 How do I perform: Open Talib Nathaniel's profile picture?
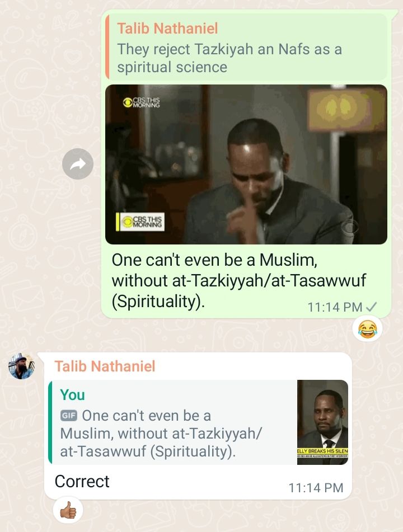tap(21, 366)
